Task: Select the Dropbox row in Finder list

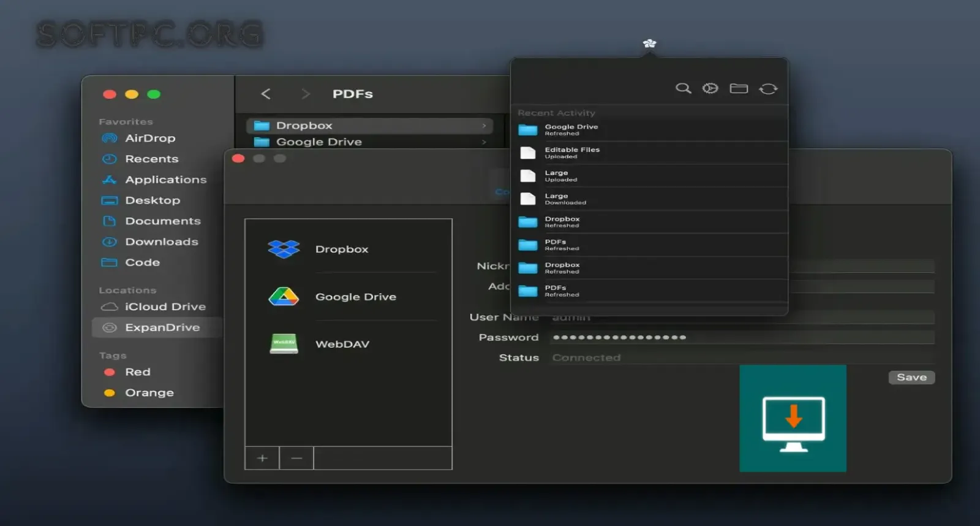Action: [x=370, y=126]
